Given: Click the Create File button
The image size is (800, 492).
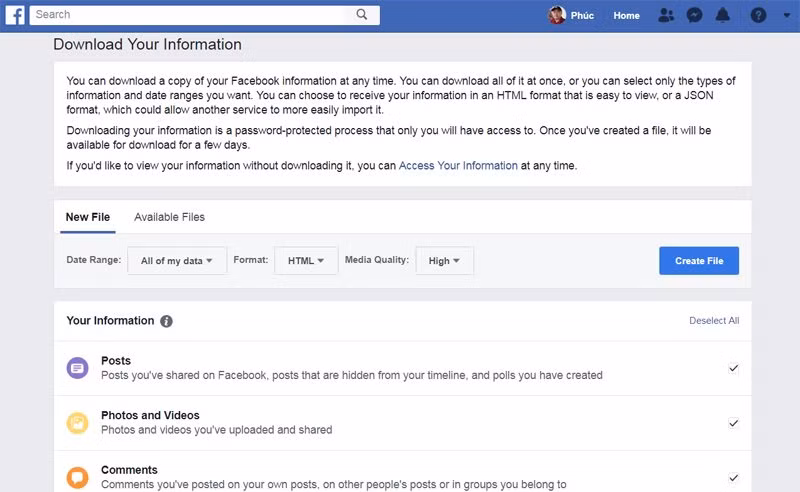Looking at the screenshot, I should (699, 261).
